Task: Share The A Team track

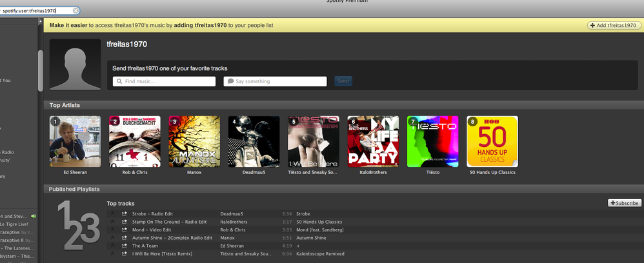Action: (125, 246)
